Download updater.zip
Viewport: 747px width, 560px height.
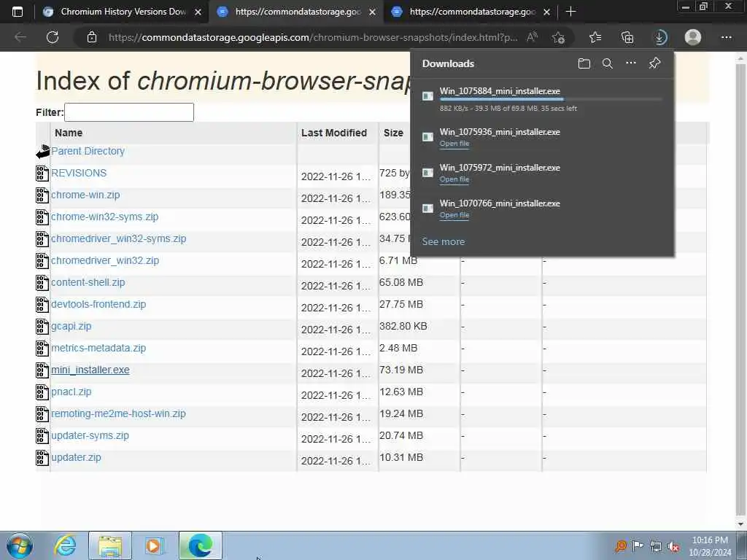click(x=76, y=458)
